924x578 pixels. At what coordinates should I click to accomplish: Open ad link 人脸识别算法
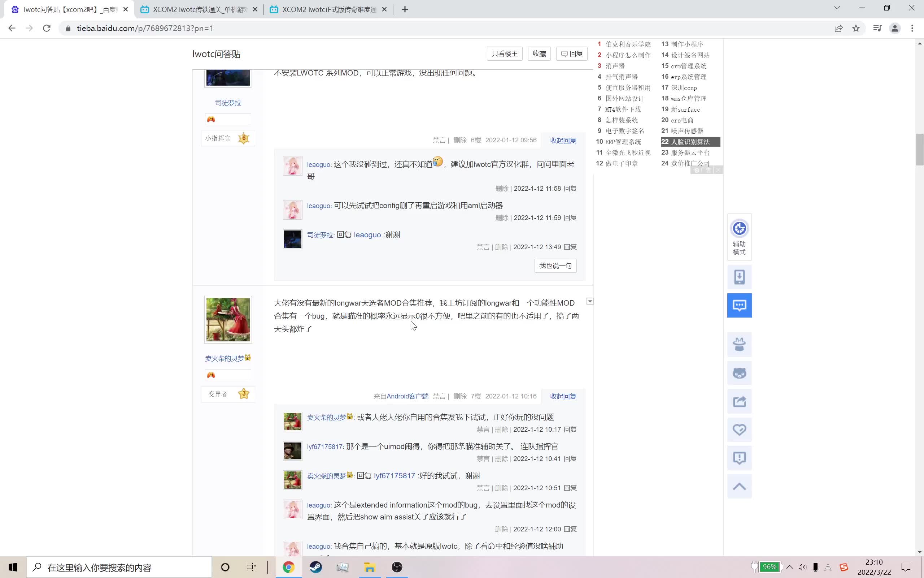click(690, 142)
